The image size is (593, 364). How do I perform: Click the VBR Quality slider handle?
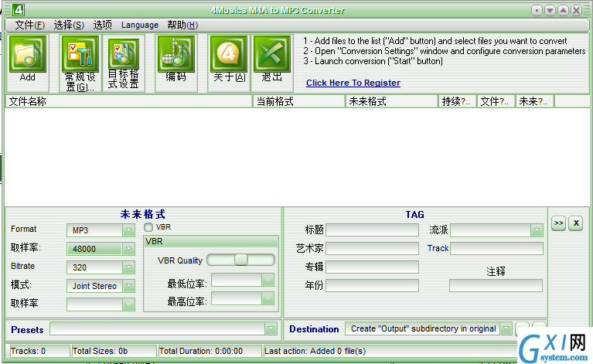[241, 260]
